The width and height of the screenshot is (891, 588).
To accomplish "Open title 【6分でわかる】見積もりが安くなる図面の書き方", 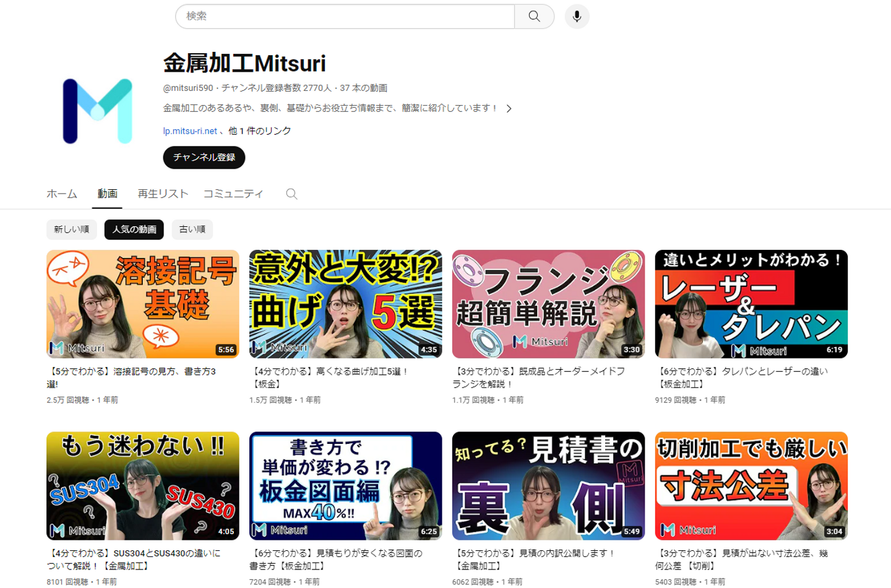I will 336,560.
